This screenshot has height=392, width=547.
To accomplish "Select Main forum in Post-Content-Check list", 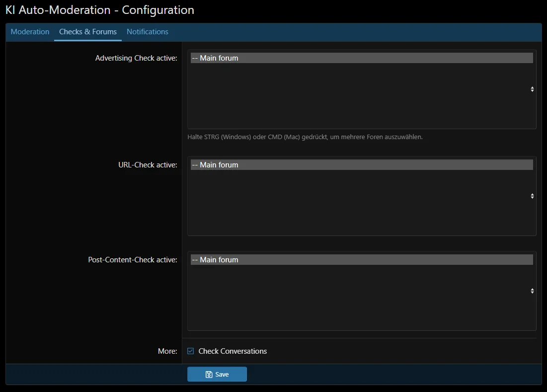I will tap(361, 259).
